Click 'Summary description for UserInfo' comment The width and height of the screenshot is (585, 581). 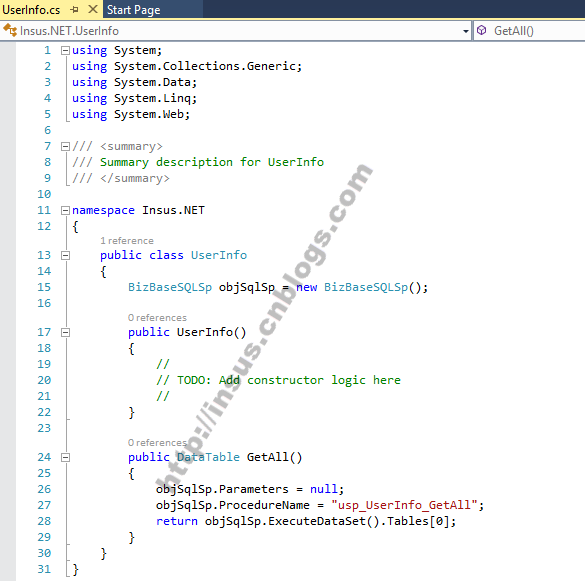[x=212, y=162]
